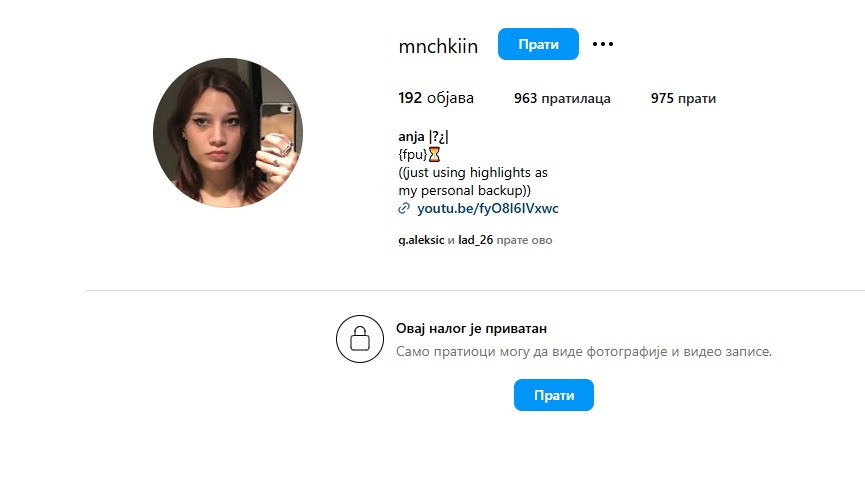The width and height of the screenshot is (865, 501).
Task: Click the 'Само пратиоци могу да виде' description
Action: (x=584, y=351)
